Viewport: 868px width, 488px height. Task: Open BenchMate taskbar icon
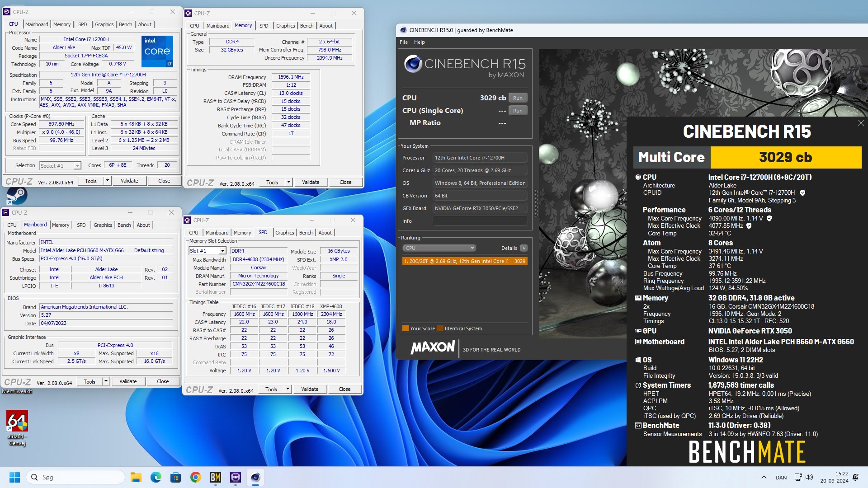[x=216, y=477]
